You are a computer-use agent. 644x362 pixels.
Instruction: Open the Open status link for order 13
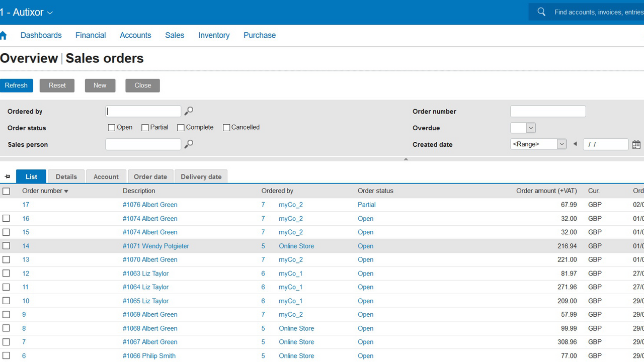coord(366,259)
